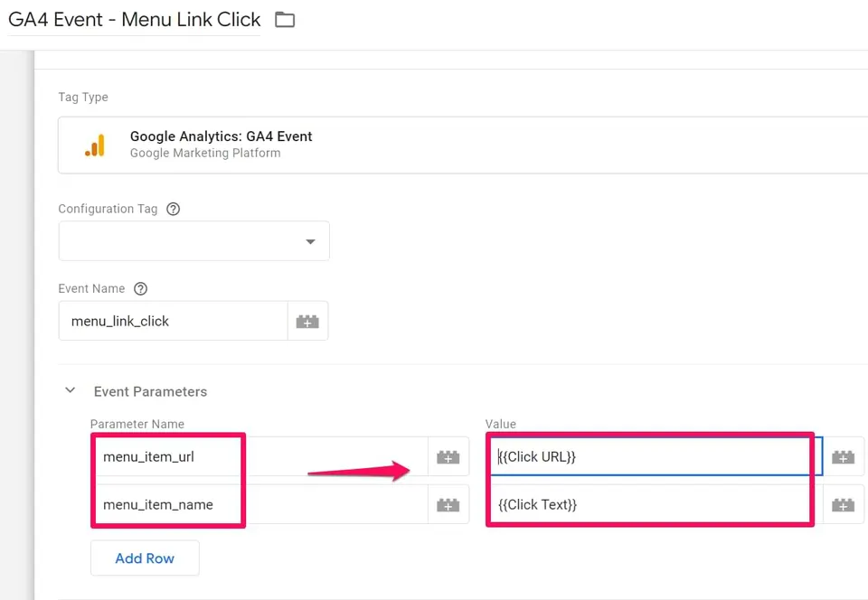Click the Add Row button
868x600 pixels.
(145, 558)
